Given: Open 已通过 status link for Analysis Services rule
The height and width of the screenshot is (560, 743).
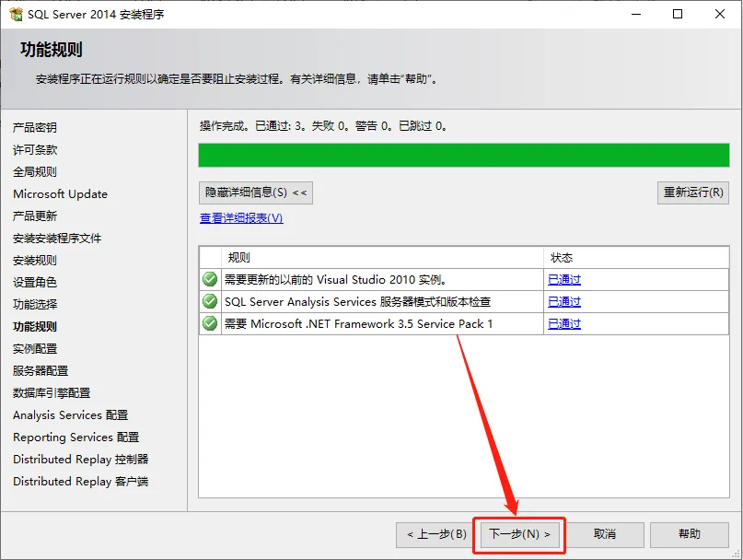Looking at the screenshot, I should pos(563,301).
